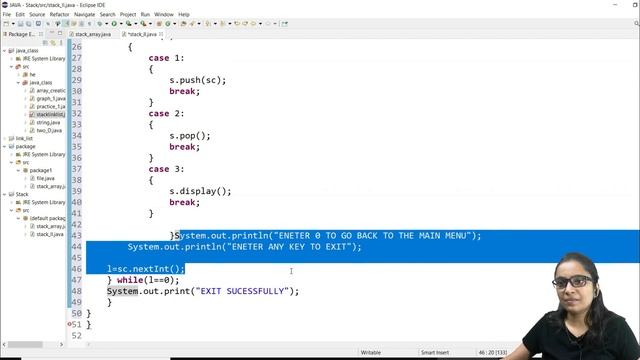Click line number 47 in editor gutter
The image size is (640, 360).
pos(76,280)
